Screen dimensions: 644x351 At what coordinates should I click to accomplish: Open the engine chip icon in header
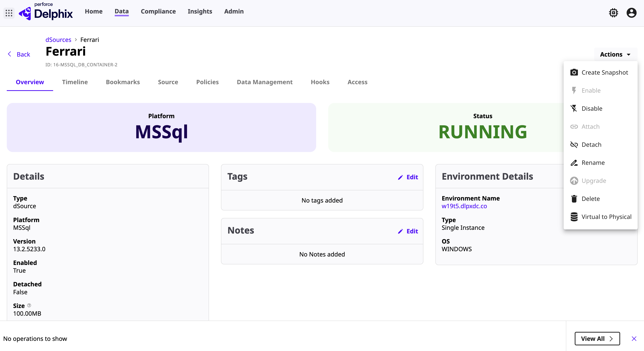613,13
